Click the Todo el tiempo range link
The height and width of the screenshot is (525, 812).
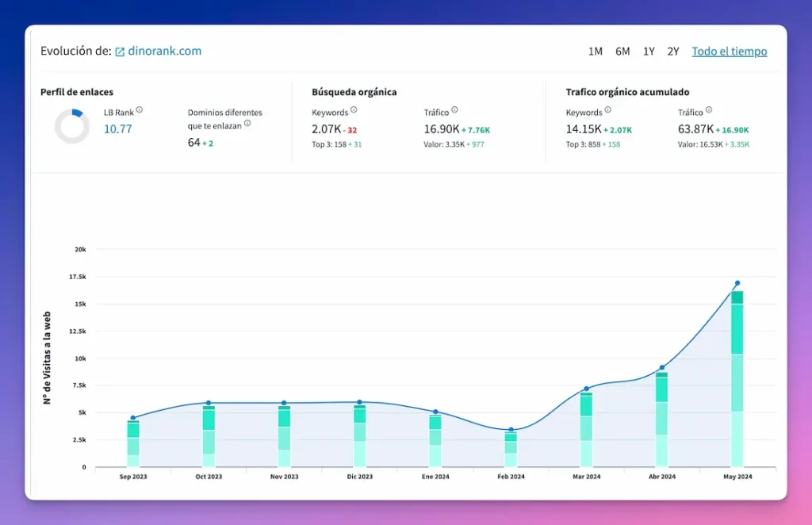pyautogui.click(x=729, y=52)
